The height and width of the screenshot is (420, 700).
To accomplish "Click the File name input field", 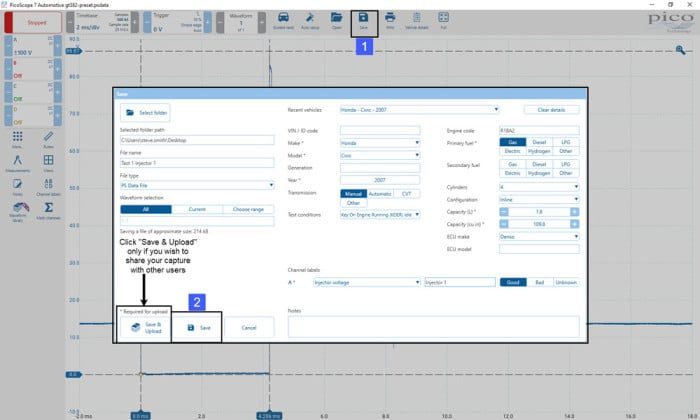I will pos(197,163).
